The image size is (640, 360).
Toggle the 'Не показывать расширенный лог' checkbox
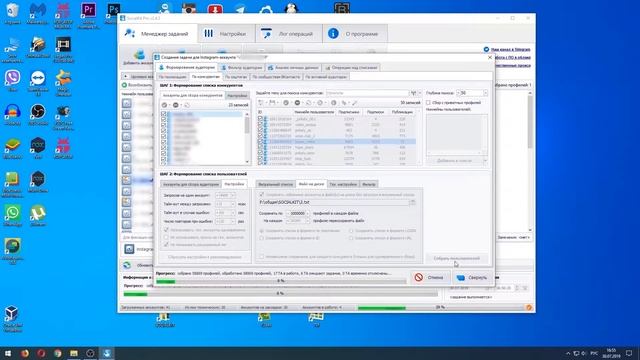coord(166,244)
